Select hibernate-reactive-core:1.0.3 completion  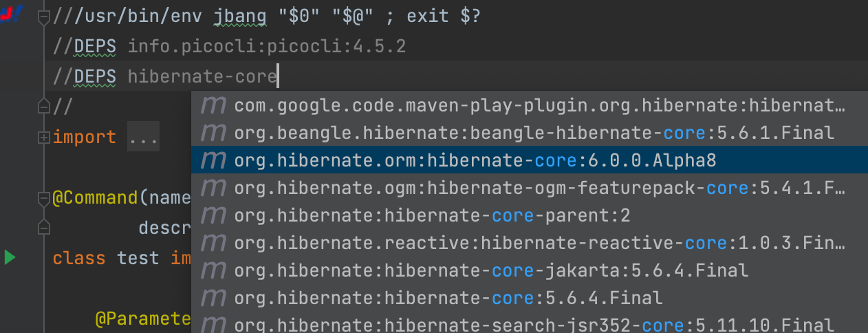[x=529, y=243]
